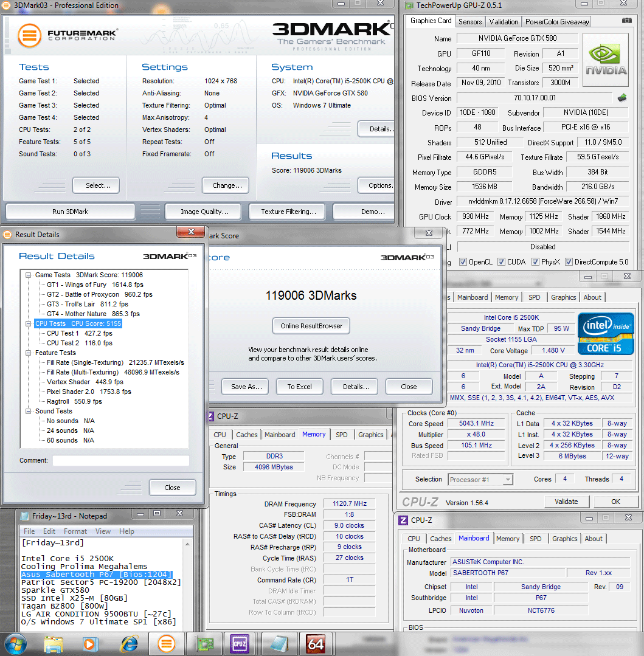This screenshot has height=656, width=644.
Task: Open the Graphics tab in CPU-Z CPU window
Action: point(563,297)
